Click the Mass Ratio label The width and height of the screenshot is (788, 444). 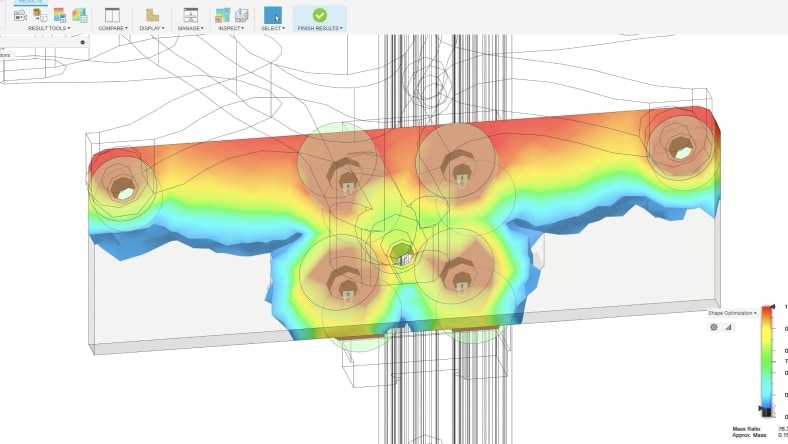[x=747, y=429]
